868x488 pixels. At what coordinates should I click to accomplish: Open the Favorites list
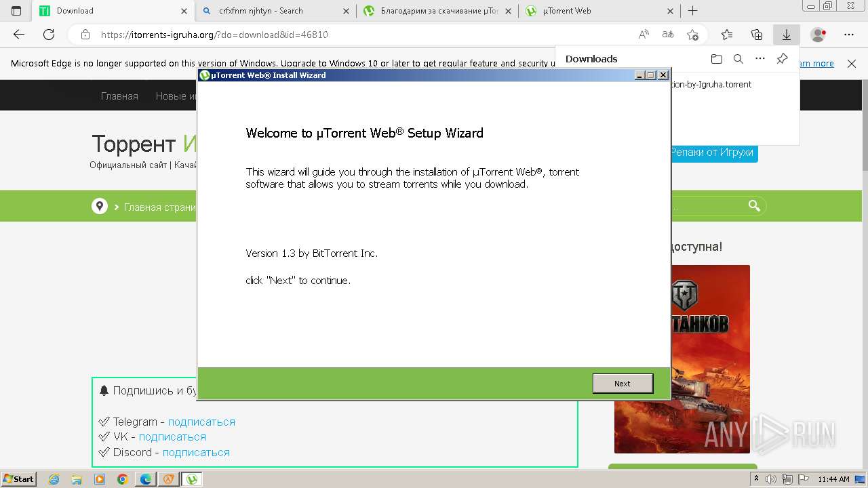[x=727, y=35]
